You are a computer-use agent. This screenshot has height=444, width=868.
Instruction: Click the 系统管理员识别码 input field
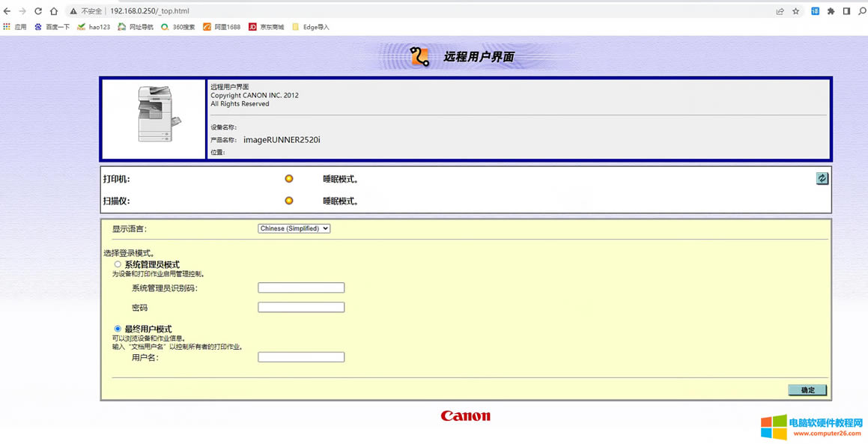tap(300, 288)
